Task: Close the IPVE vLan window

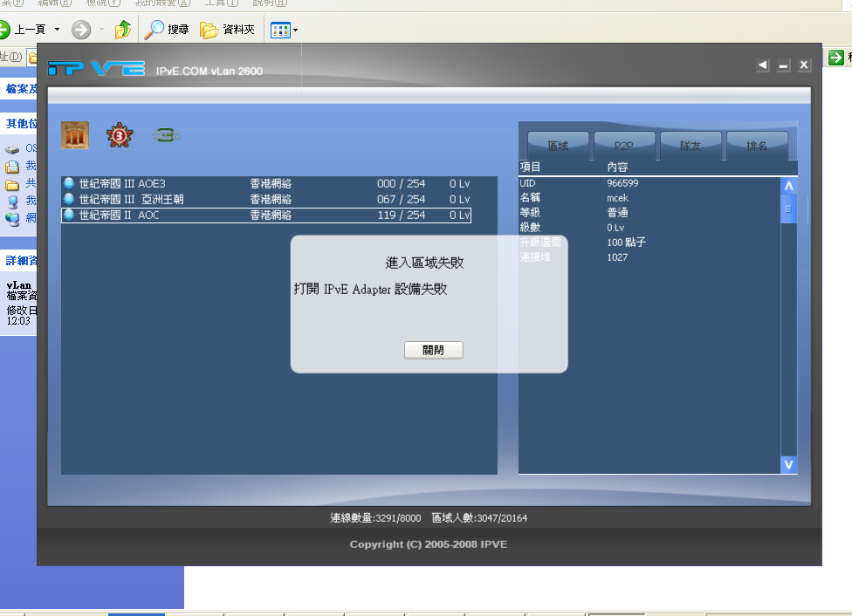Action: 804,65
